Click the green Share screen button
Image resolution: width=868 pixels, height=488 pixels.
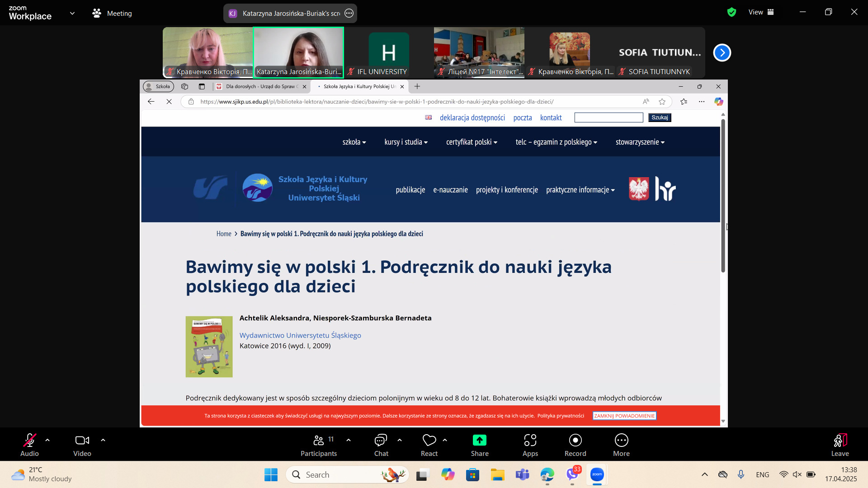pos(480,445)
